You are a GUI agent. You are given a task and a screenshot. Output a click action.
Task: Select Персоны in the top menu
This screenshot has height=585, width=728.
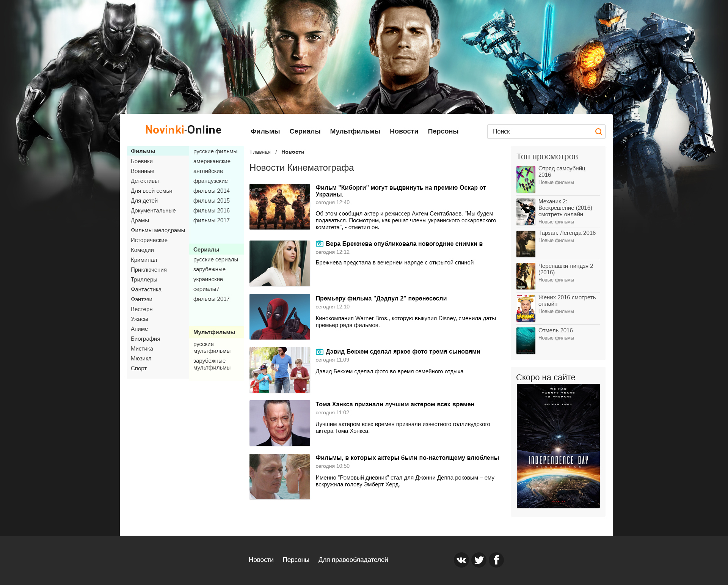[443, 131]
